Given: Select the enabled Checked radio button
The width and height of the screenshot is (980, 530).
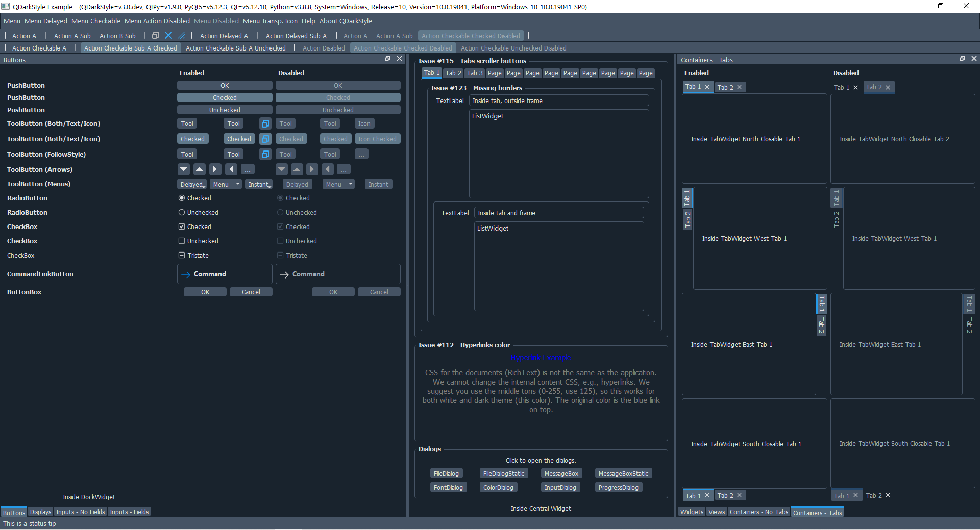Looking at the screenshot, I should pos(181,198).
